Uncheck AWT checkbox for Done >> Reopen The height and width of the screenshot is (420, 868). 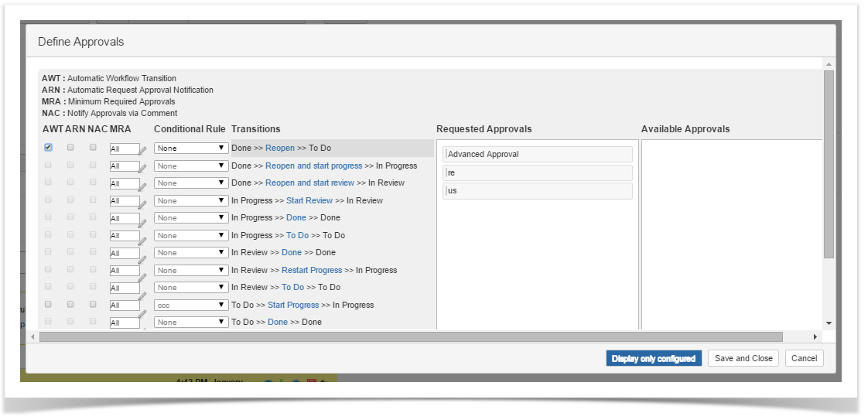(49, 147)
